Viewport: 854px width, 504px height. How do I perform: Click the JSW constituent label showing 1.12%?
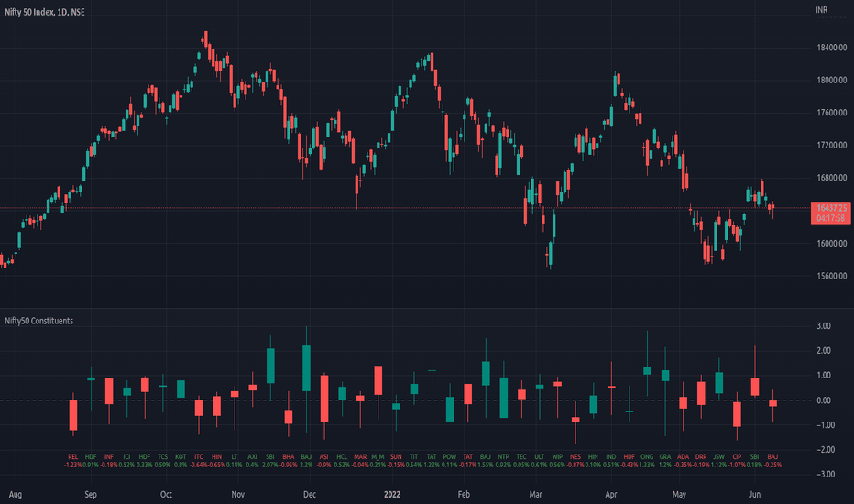click(719, 461)
